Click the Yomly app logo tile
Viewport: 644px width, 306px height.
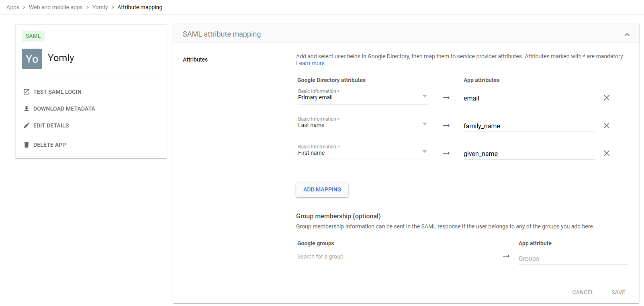click(x=32, y=59)
